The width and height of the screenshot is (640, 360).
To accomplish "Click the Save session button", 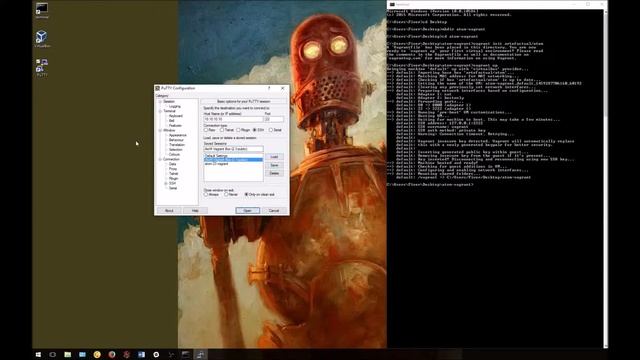I will (274, 165).
